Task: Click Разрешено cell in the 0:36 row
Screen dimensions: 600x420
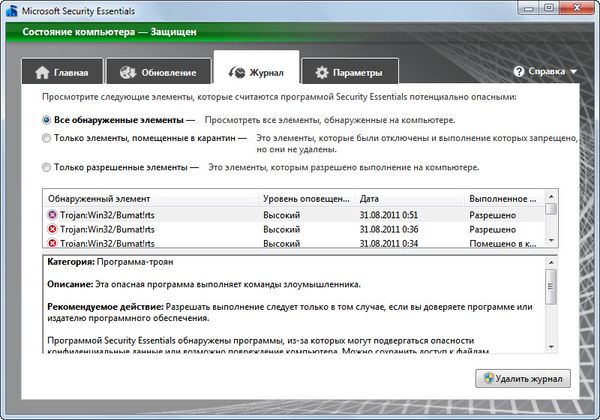Action: point(492,230)
